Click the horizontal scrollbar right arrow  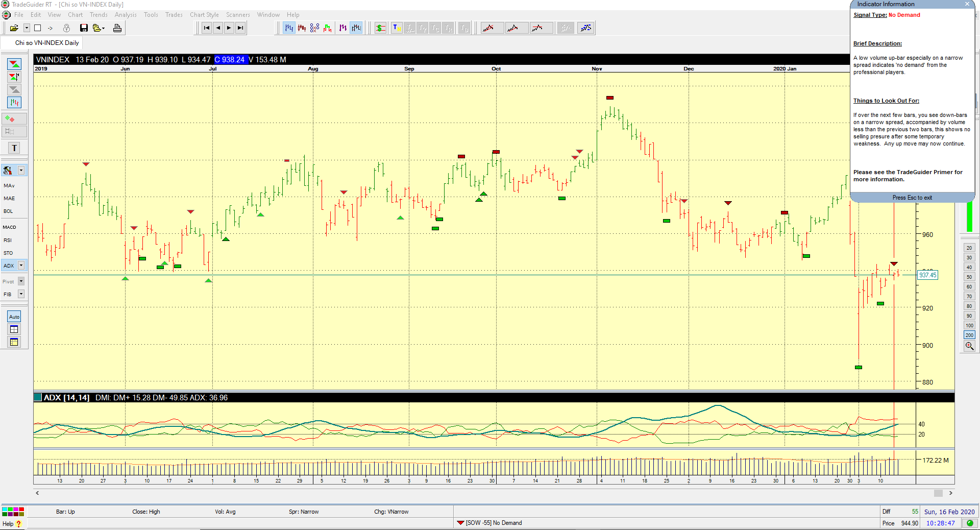coord(950,493)
